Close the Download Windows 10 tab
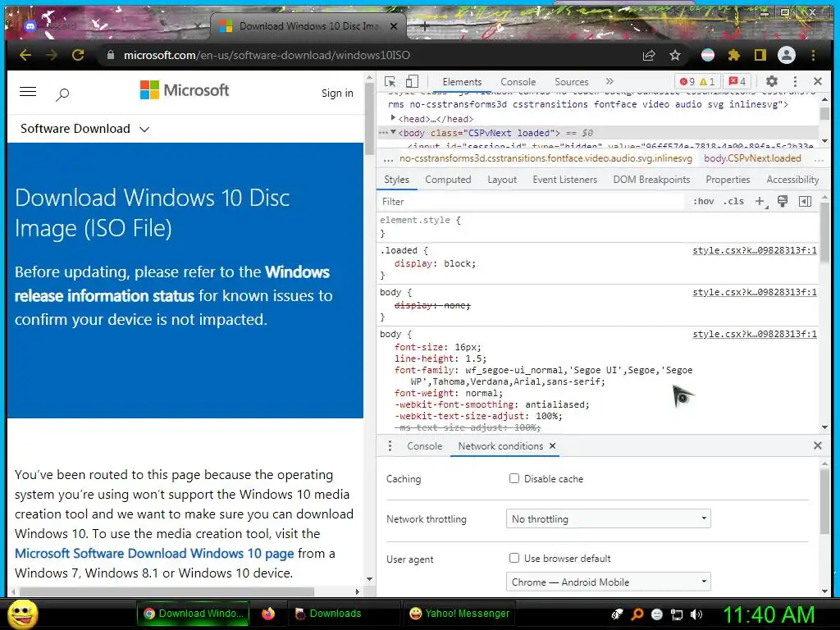The image size is (840, 630). (394, 25)
